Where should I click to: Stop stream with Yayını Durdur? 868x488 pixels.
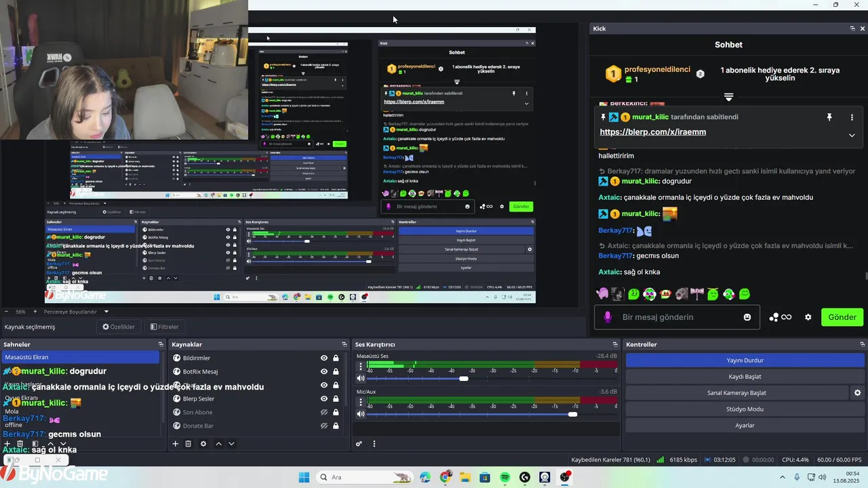(745, 361)
